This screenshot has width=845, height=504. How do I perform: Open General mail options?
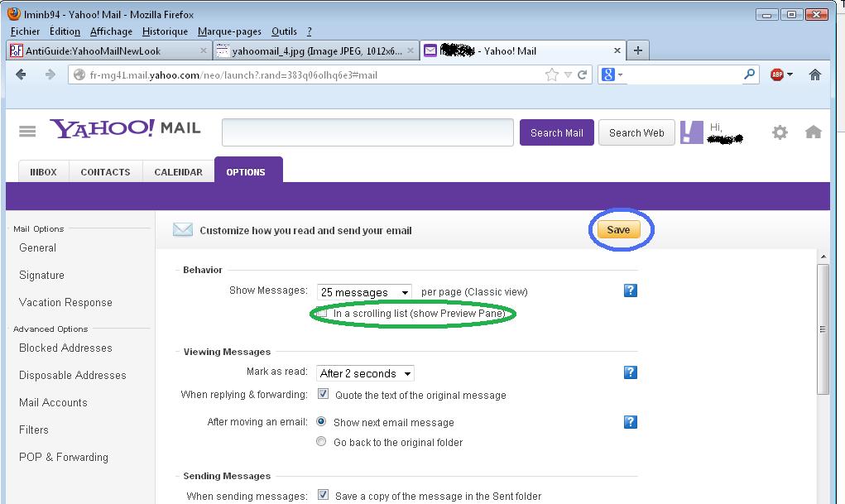tap(38, 248)
